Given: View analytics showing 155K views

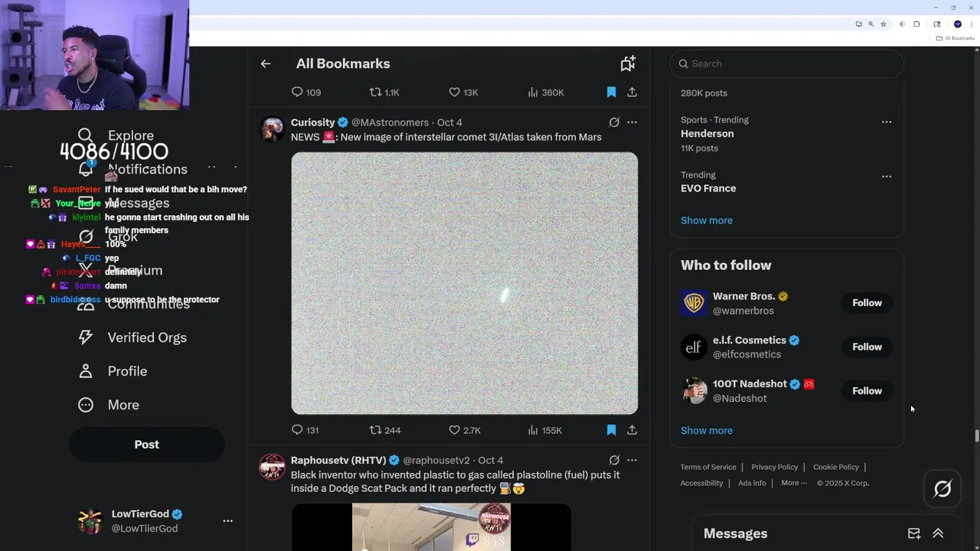Looking at the screenshot, I should (x=544, y=430).
